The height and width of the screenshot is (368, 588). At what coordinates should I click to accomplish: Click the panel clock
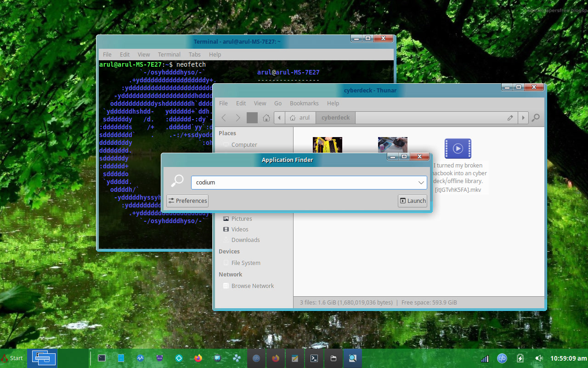[x=568, y=358]
